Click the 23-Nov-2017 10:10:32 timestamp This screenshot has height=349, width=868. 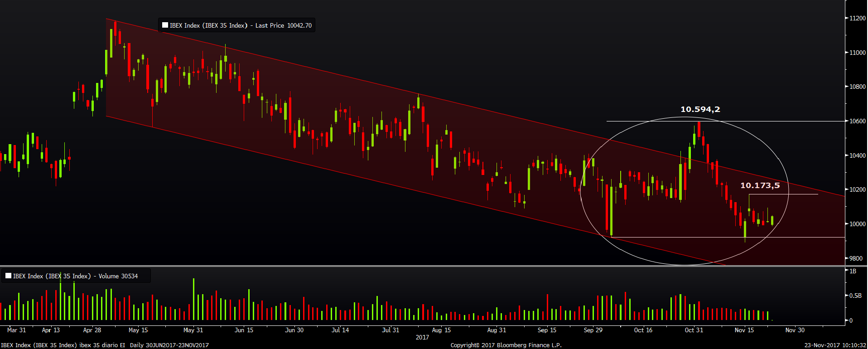[835, 345]
